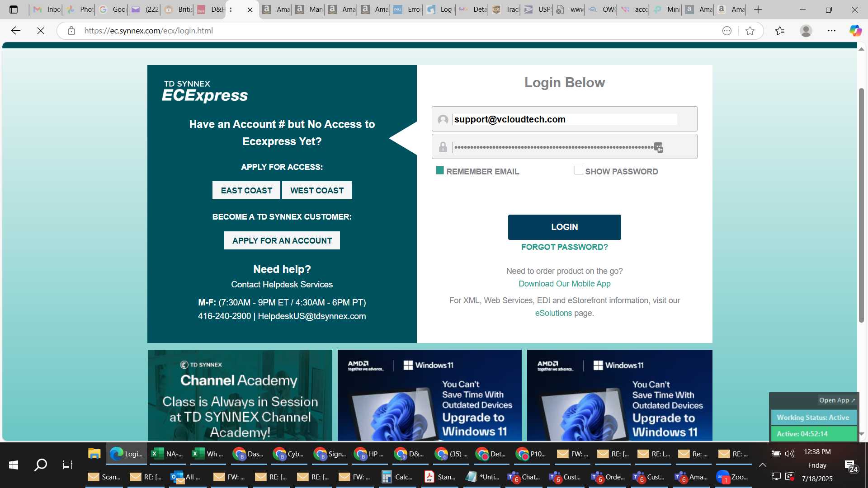
Task: Switch to the FedEx Detail tab
Action: [x=473, y=9]
